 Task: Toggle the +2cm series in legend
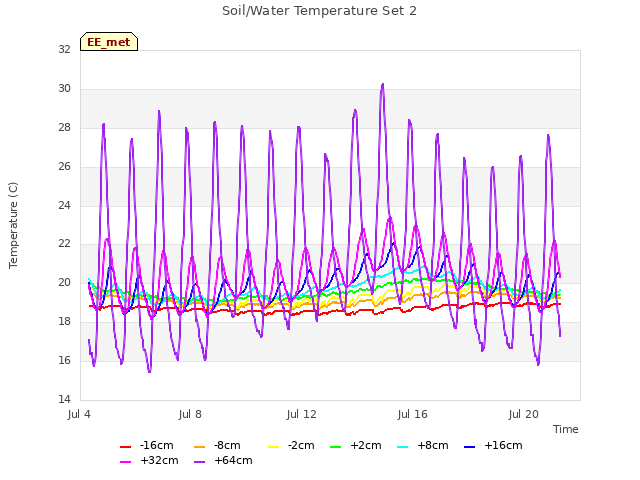tap(356, 445)
